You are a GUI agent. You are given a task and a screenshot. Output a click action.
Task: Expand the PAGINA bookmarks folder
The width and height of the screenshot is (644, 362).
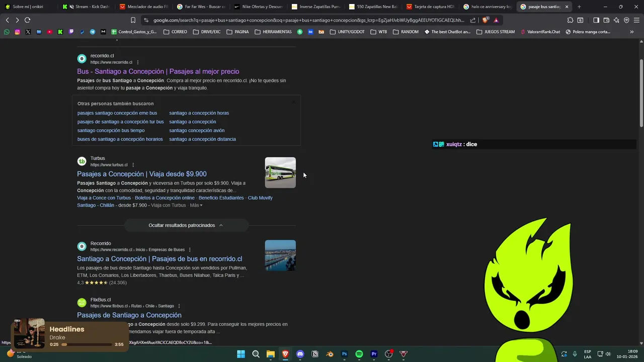pyautogui.click(x=237, y=32)
